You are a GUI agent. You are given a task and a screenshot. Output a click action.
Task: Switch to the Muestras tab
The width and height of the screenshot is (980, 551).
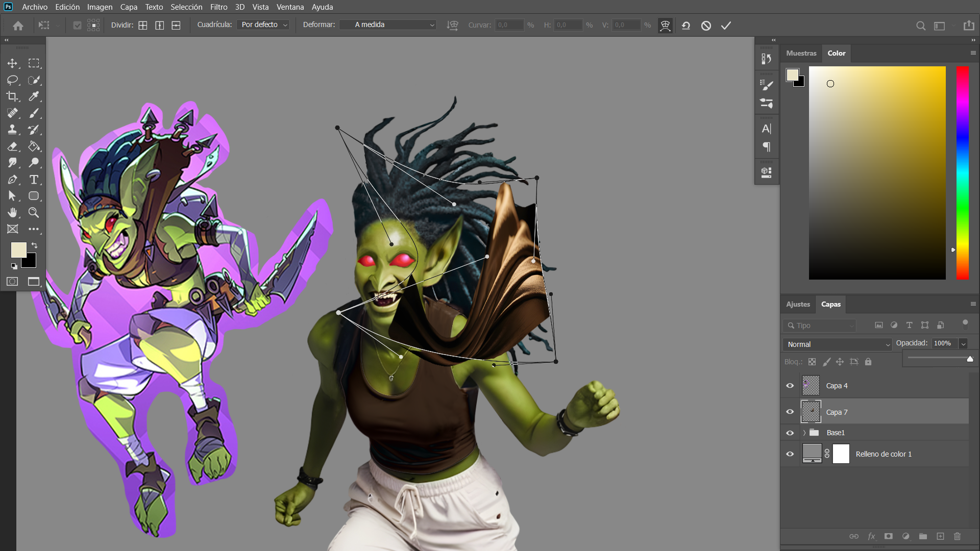pyautogui.click(x=801, y=53)
